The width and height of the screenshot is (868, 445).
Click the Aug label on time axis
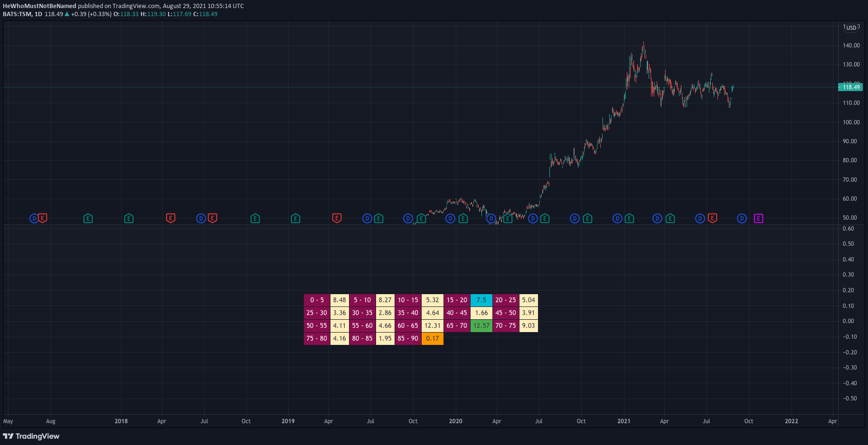click(x=50, y=421)
